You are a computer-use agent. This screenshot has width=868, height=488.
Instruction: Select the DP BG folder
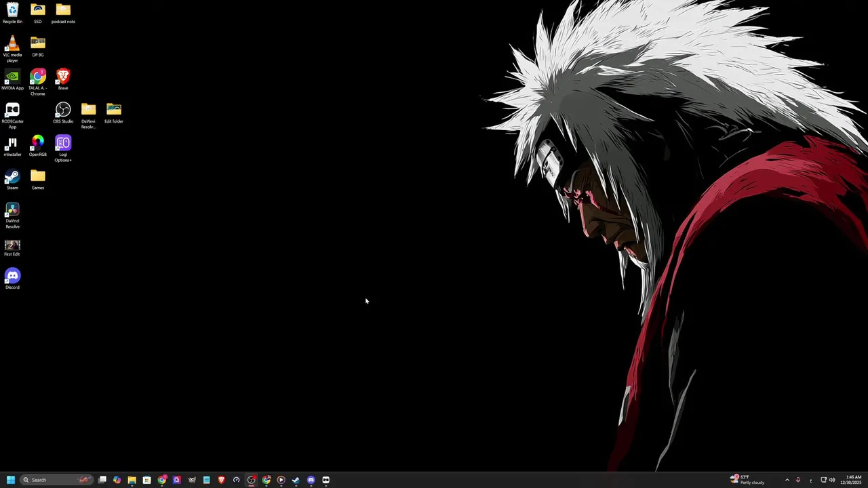click(x=38, y=47)
